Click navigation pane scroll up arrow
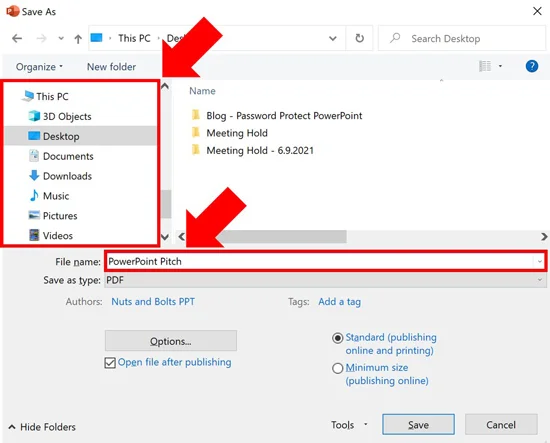Viewport: 550px width, 443px height. point(165,86)
